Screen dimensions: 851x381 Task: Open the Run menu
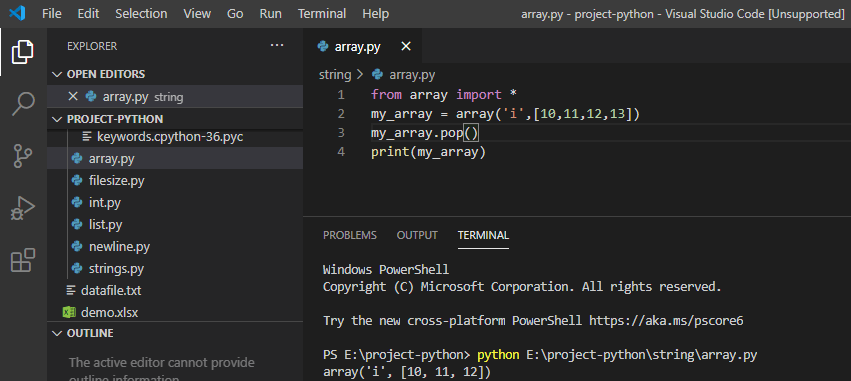[x=270, y=14]
